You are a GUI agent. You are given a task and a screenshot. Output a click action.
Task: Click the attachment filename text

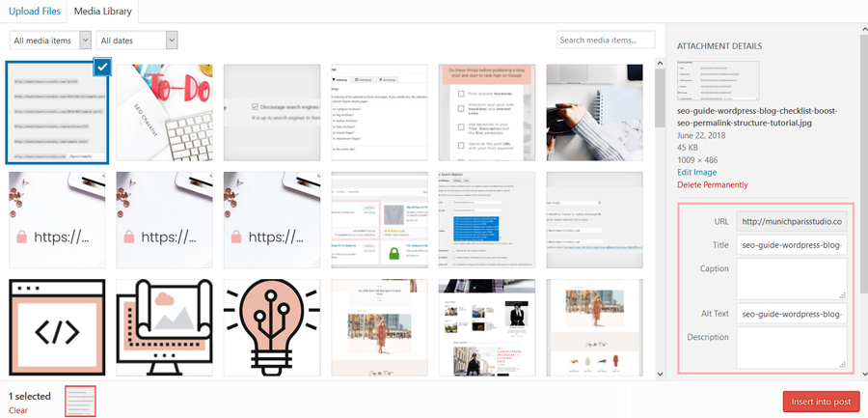click(757, 117)
